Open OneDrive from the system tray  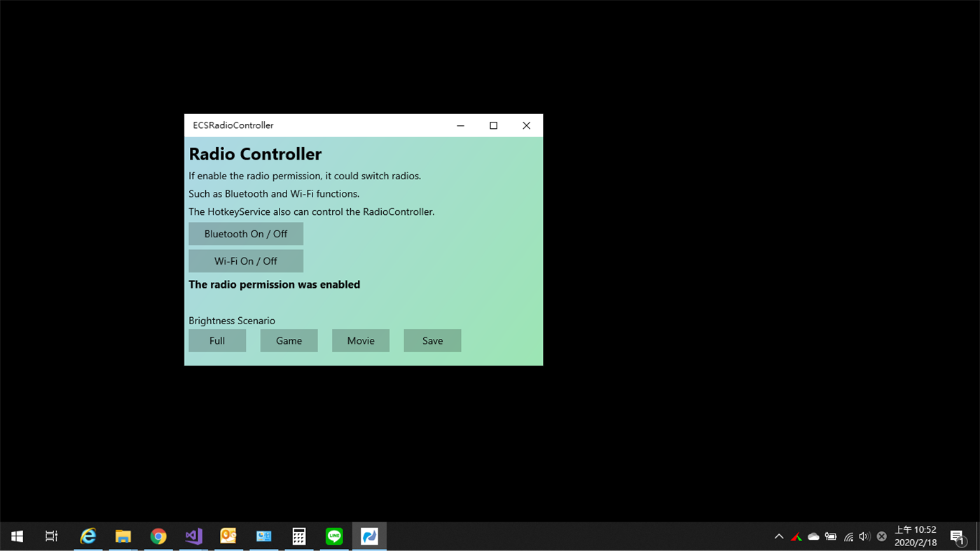click(x=813, y=536)
